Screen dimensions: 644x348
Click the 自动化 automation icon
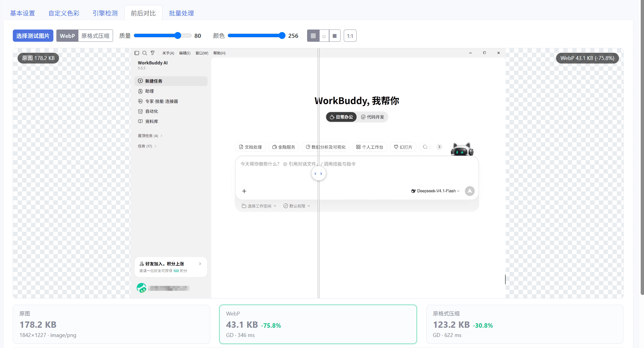[x=140, y=112]
